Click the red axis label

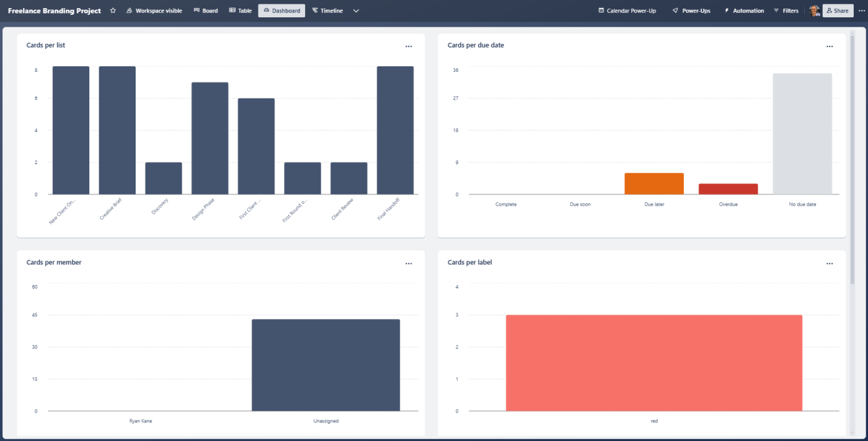click(x=654, y=421)
